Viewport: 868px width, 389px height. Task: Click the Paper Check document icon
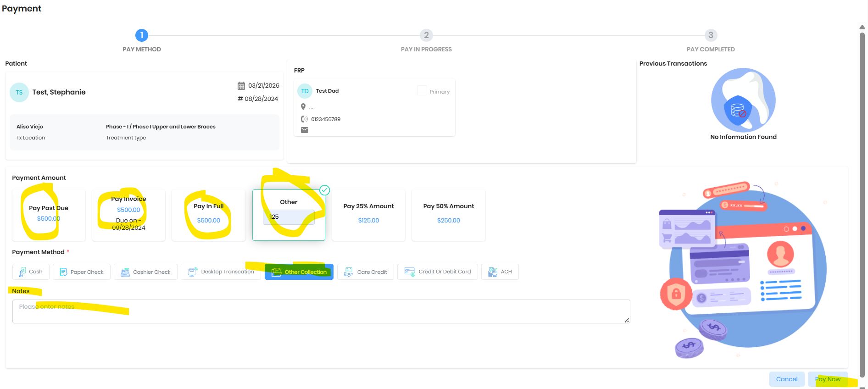pos(64,272)
